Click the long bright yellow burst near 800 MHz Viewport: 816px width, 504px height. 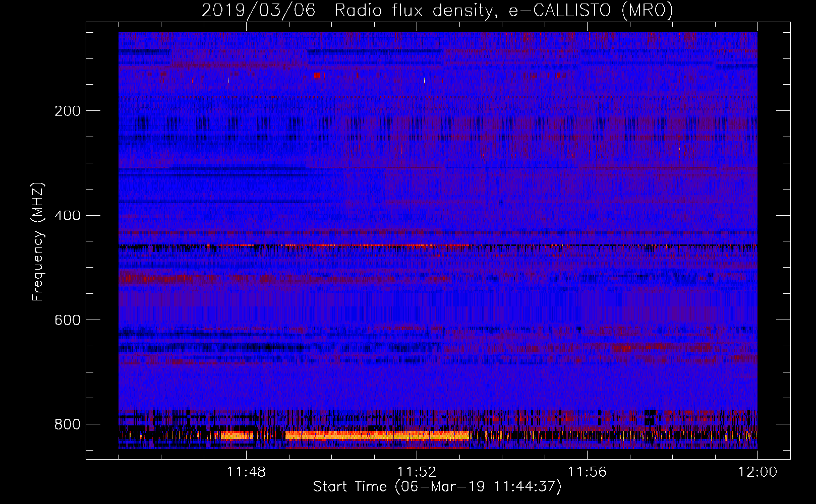pyautogui.click(x=377, y=435)
